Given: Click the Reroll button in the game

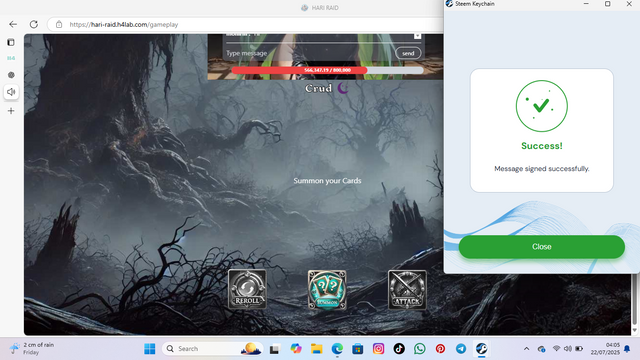Looking at the screenshot, I should (247, 289).
